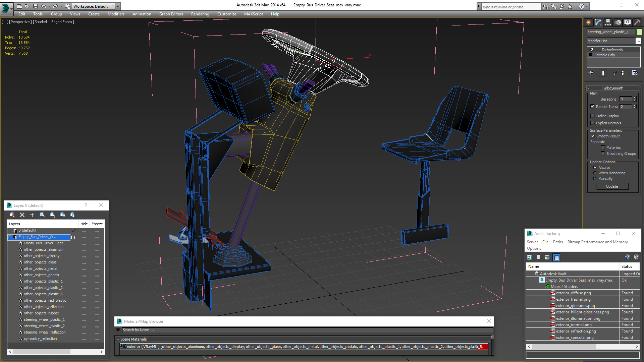644x362 pixels.
Task: Open the Hierarchy command panel tab
Action: 608,22
